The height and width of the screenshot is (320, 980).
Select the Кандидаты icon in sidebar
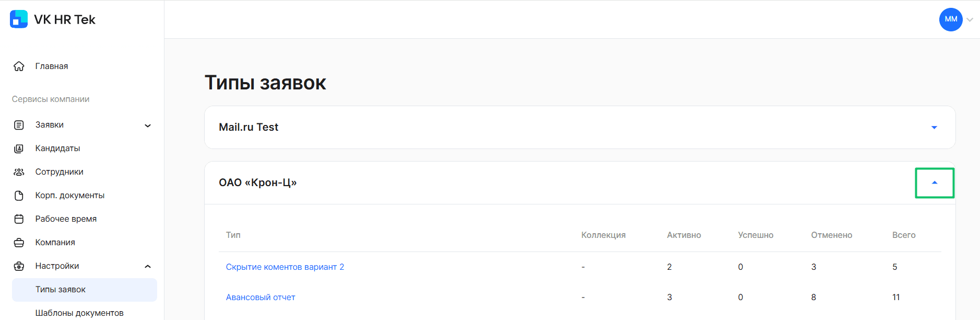[19, 148]
